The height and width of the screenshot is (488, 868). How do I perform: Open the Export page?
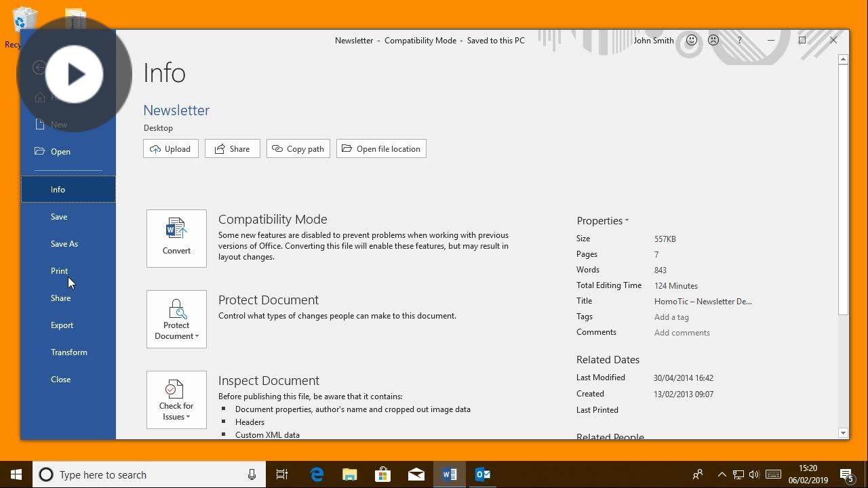point(68,325)
